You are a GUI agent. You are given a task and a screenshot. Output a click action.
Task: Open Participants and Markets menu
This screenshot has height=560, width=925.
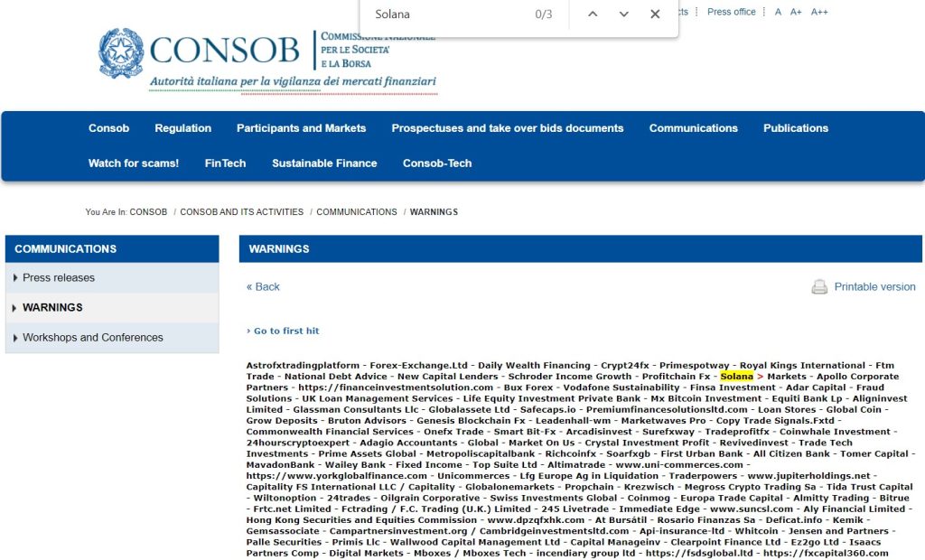(x=302, y=128)
